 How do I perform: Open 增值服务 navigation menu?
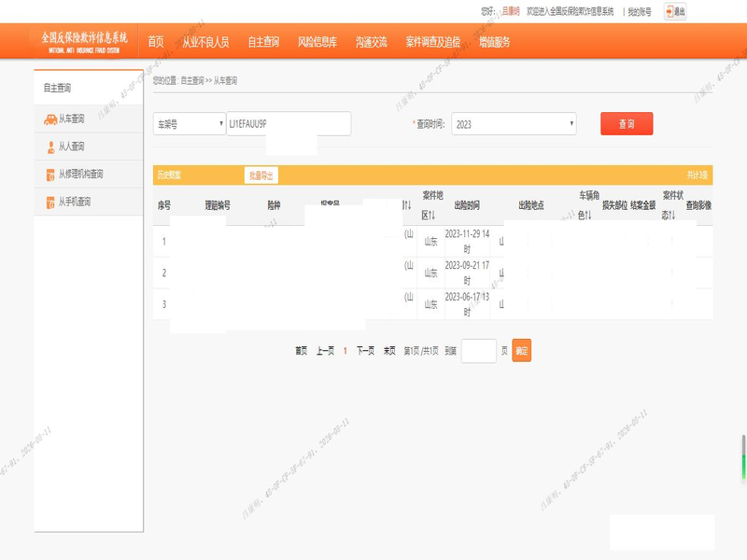pyautogui.click(x=495, y=42)
